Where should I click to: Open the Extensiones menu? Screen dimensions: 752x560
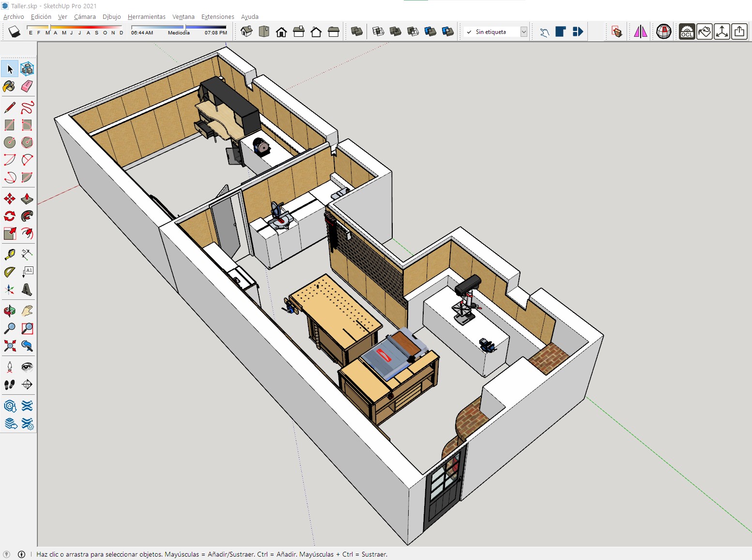pos(217,16)
